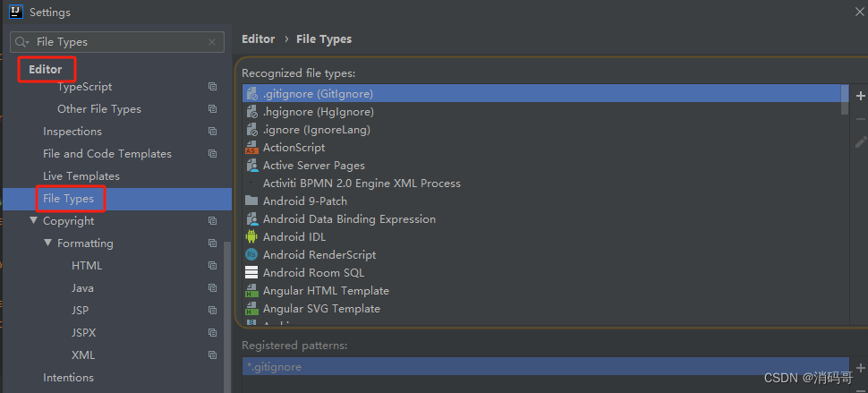Click the Android RenderScript Rs icon
868x393 pixels.
coord(251,254)
